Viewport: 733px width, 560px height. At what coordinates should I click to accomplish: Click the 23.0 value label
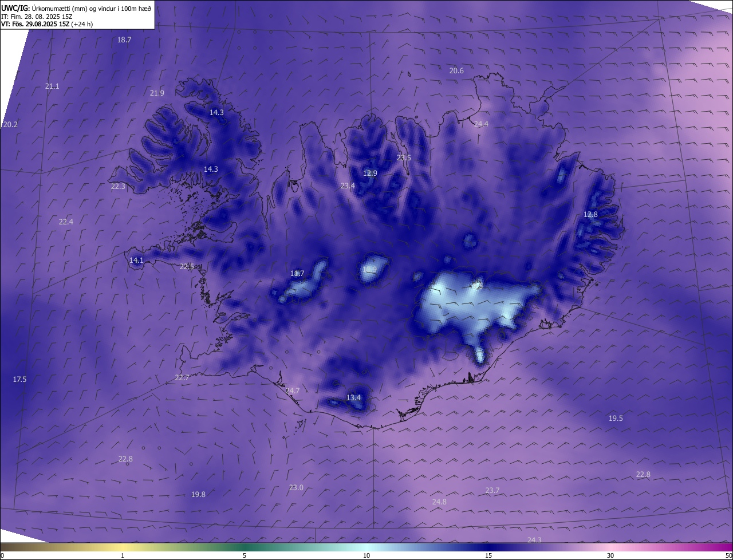[296, 487]
